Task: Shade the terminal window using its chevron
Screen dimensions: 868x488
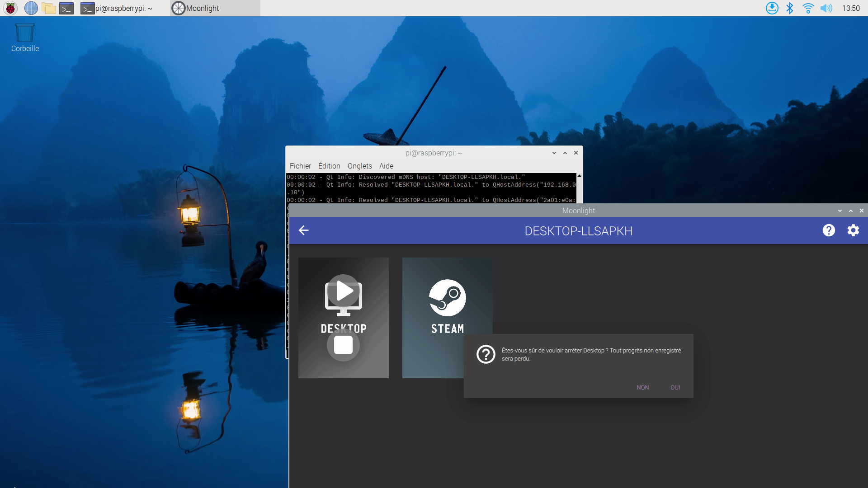Action: 554,153
